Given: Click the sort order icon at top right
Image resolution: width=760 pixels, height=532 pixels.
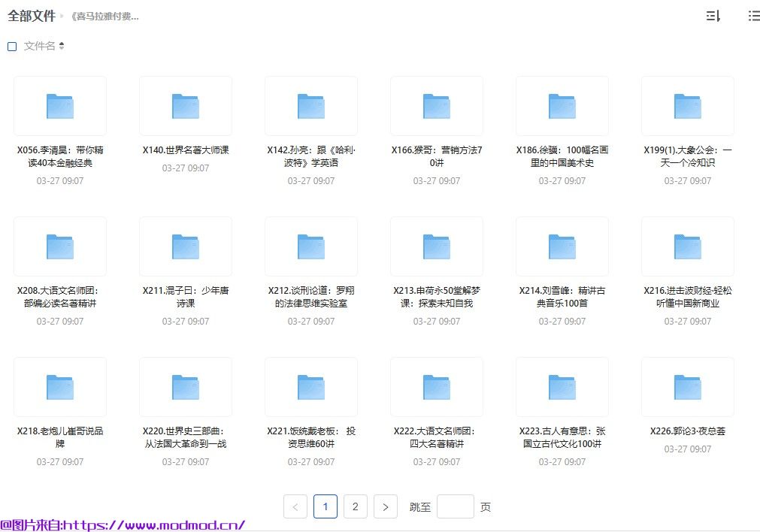Looking at the screenshot, I should pos(713,16).
